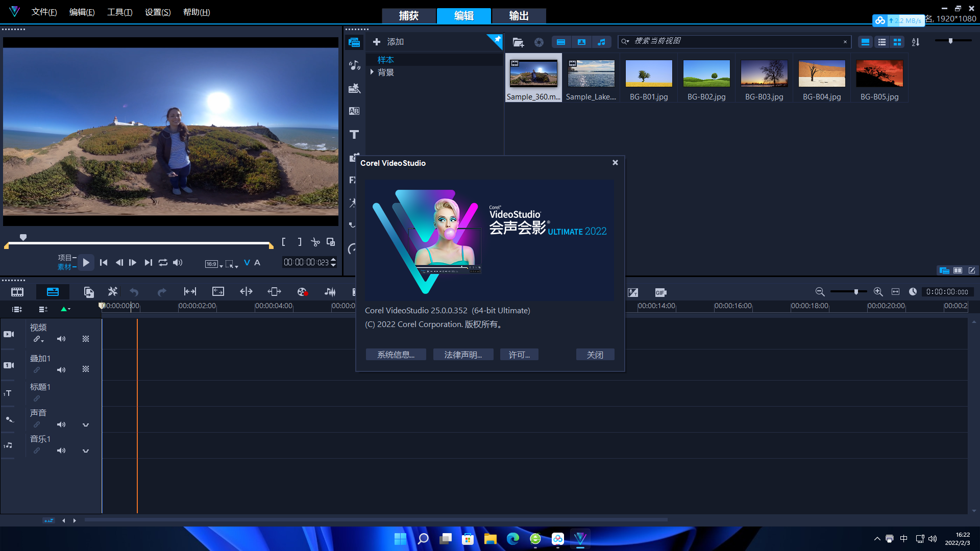Toggle show videos filter in library
Viewport: 980px width, 551px height.
coord(561,42)
